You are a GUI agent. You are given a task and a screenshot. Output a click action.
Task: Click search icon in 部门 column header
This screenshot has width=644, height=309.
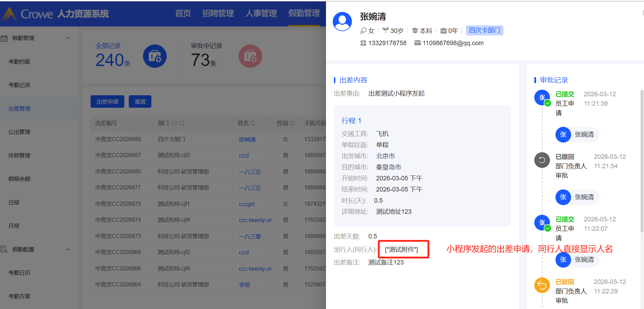point(182,123)
